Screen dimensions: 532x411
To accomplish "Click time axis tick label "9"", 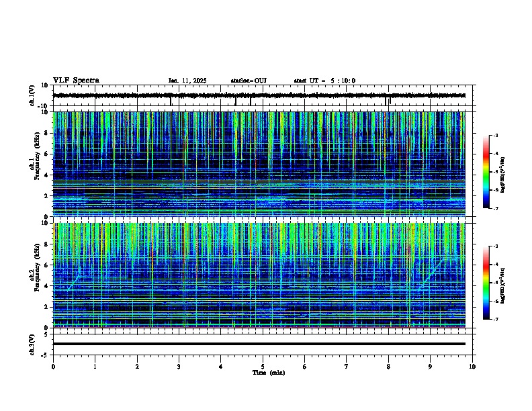I will tap(430, 367).
